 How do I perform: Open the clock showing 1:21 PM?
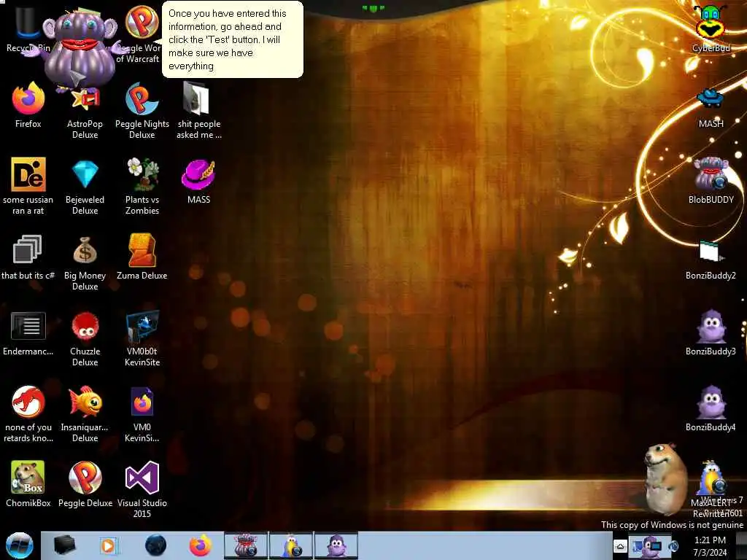coord(710,545)
